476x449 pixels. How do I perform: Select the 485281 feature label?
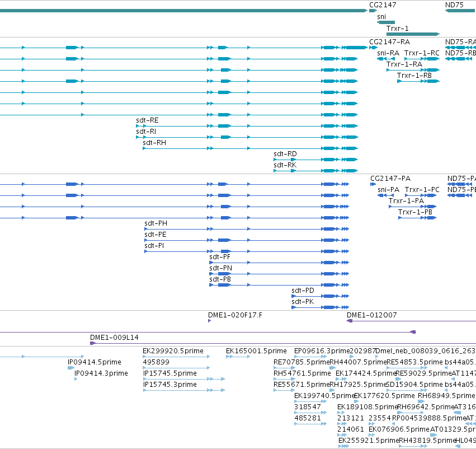pos(307,419)
